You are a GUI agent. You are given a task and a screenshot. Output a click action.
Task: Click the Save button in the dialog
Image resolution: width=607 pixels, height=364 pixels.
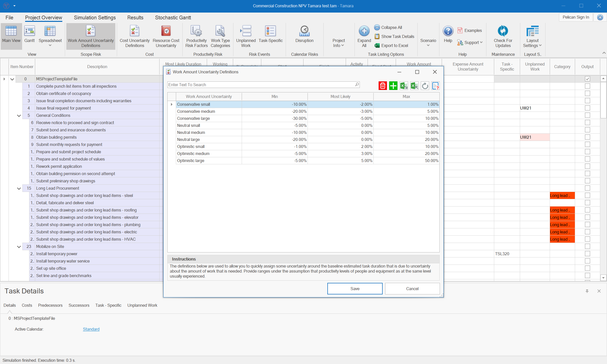pos(355,288)
